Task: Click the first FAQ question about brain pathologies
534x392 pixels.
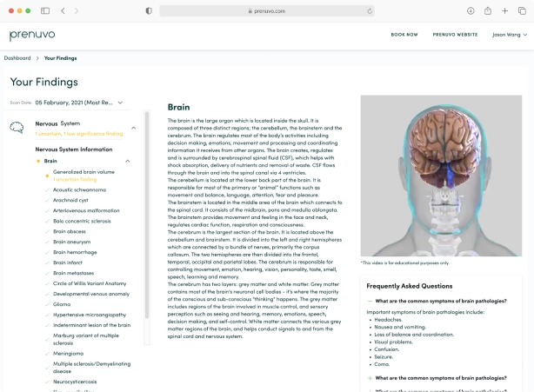Action: point(441,301)
